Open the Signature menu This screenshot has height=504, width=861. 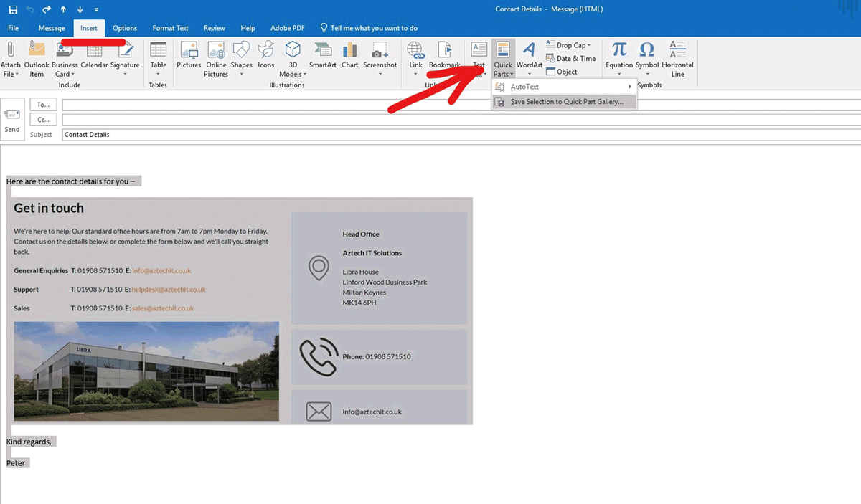[x=125, y=59]
